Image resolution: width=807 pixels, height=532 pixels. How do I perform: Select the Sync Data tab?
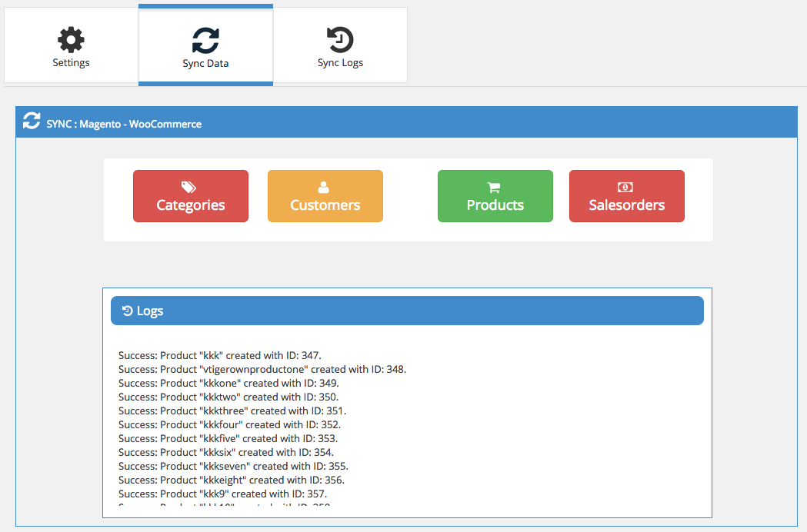(x=205, y=45)
